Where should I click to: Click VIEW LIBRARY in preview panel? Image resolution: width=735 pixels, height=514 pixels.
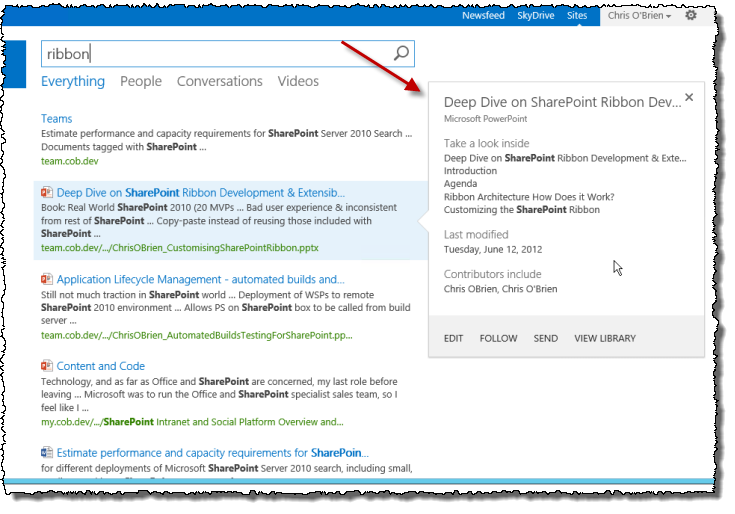[x=605, y=338]
